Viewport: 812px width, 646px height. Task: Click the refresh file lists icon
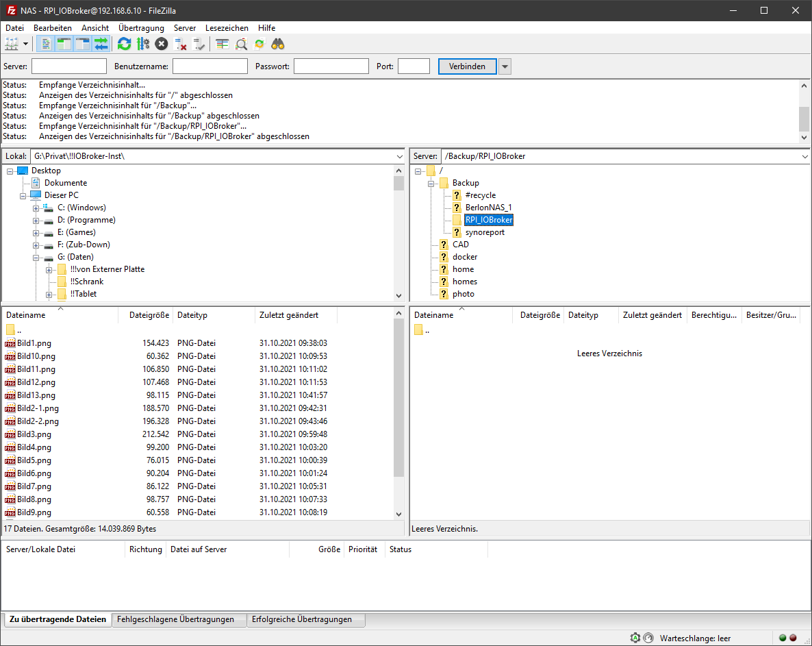(x=124, y=44)
